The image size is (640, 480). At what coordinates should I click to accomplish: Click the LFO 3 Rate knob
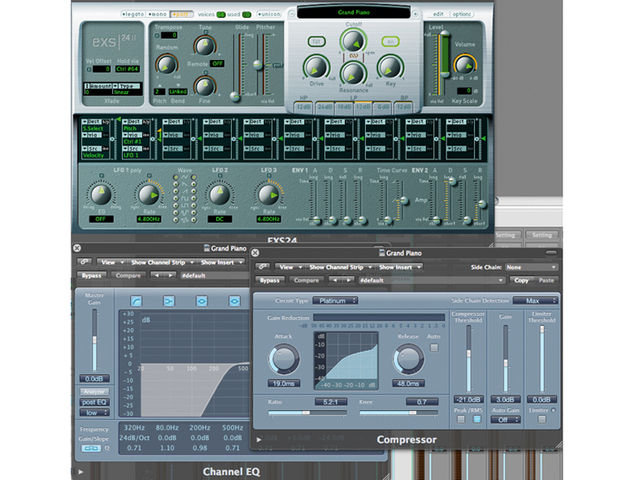click(268, 195)
